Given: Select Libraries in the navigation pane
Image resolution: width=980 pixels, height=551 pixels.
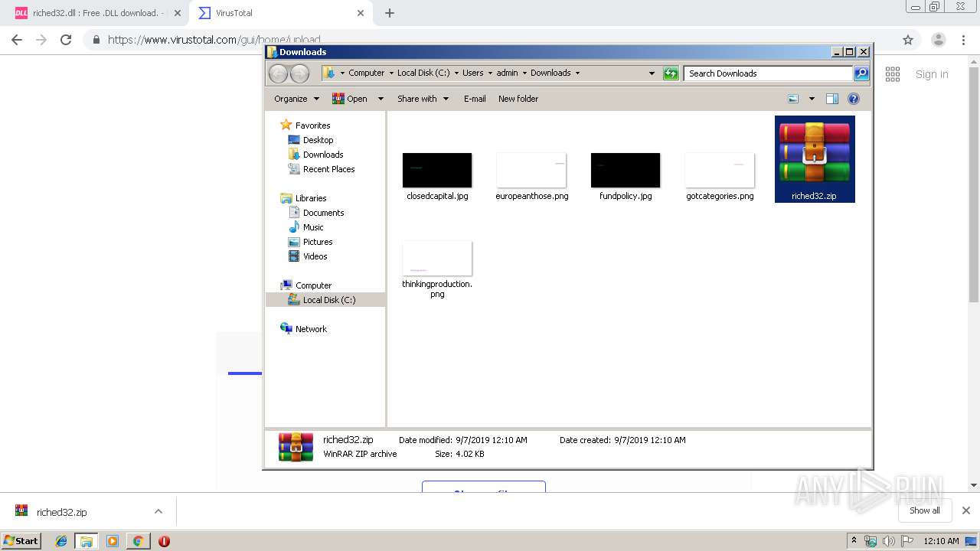Looking at the screenshot, I should pyautogui.click(x=311, y=198).
